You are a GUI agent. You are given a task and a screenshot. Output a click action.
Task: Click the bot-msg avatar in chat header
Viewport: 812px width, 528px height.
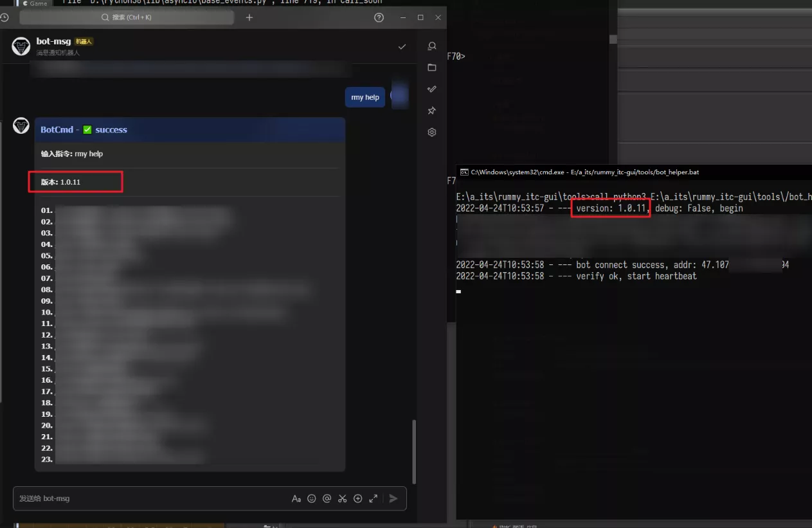point(21,46)
